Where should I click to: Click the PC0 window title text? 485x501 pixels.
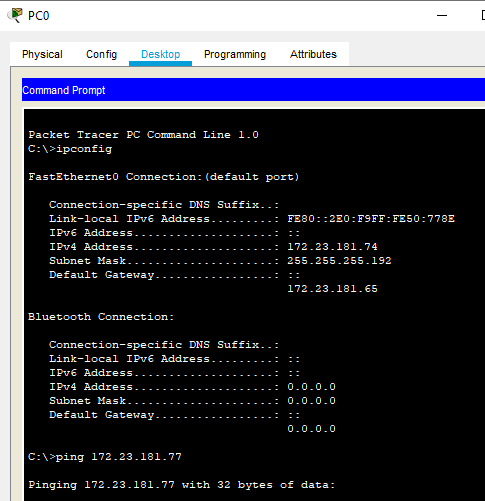point(39,16)
